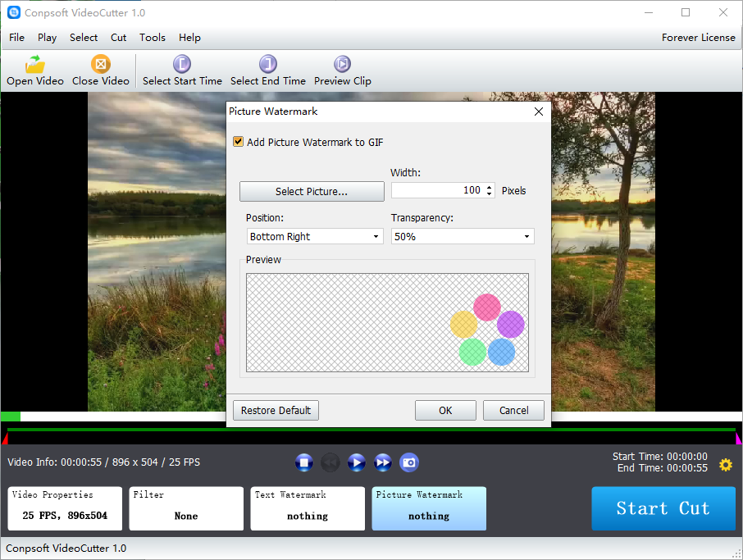This screenshot has width=743, height=560.
Task: Click the Video Info text
Action: click(x=104, y=462)
